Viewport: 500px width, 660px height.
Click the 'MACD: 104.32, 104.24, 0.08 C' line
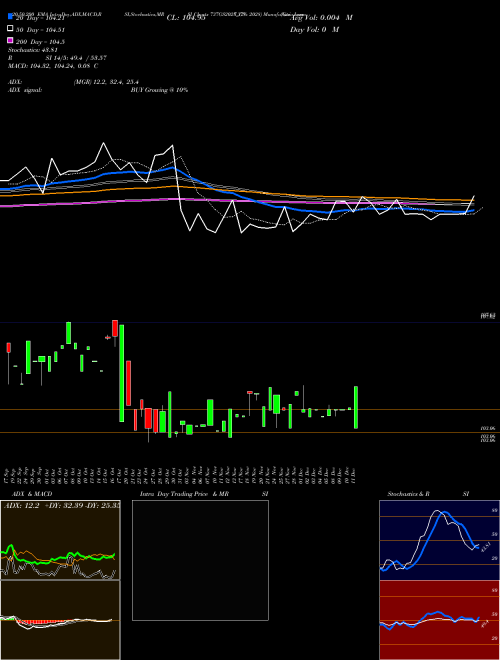coord(53,66)
